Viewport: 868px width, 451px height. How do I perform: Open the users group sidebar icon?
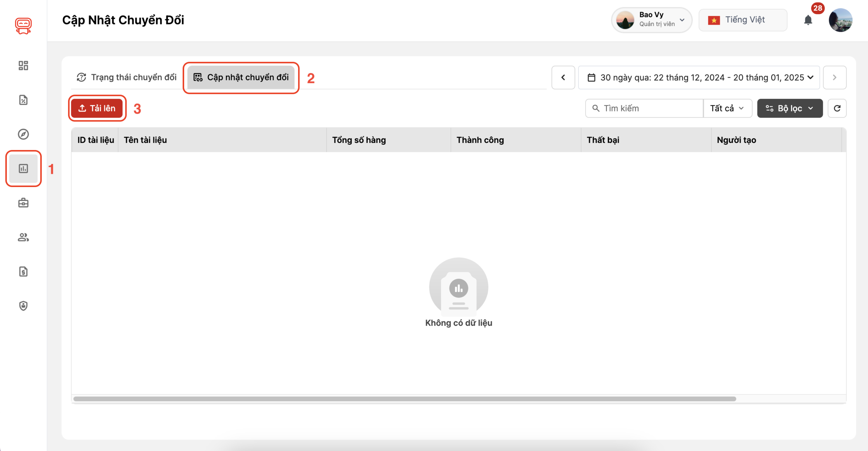pos(23,237)
